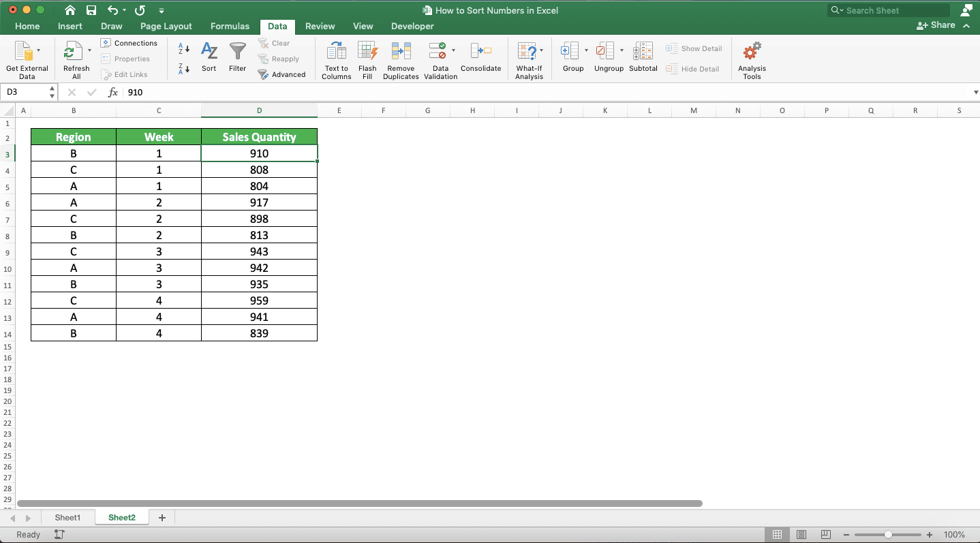Zoom in with the plus button
The width and height of the screenshot is (980, 543).
click(930, 535)
